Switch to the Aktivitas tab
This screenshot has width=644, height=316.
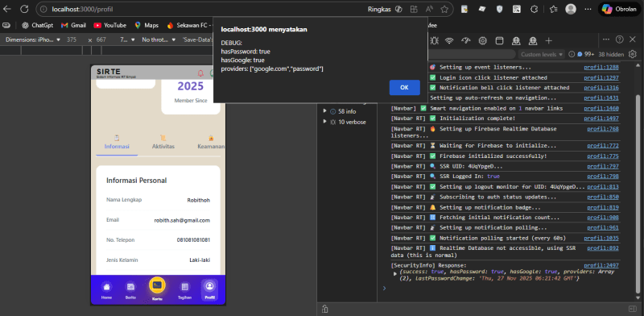tap(163, 143)
